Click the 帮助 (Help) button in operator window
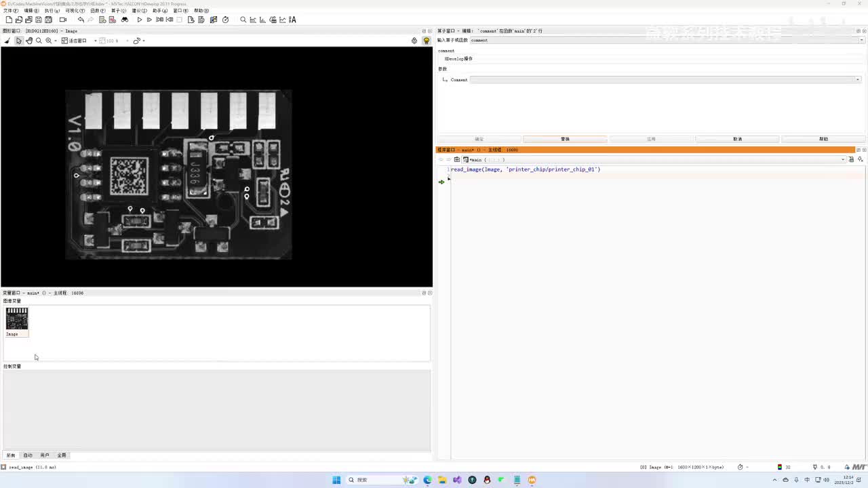Image resolution: width=868 pixels, height=488 pixels. (823, 139)
